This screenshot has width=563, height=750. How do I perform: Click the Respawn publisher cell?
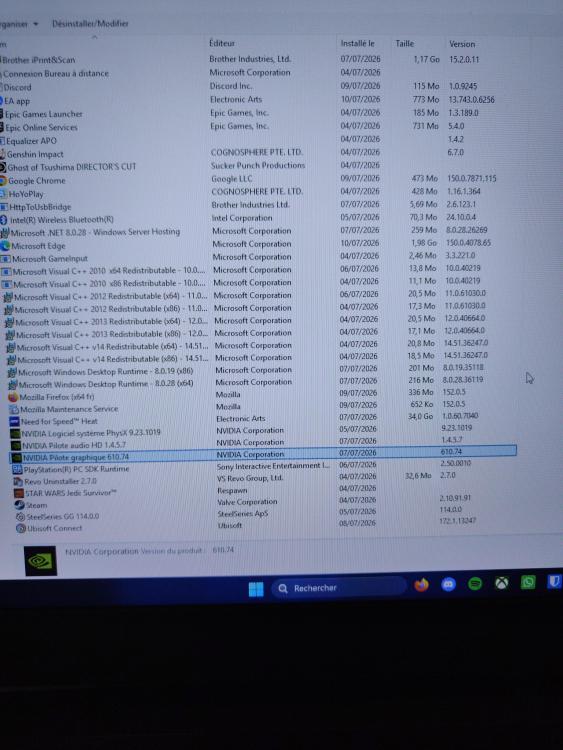coord(232,490)
